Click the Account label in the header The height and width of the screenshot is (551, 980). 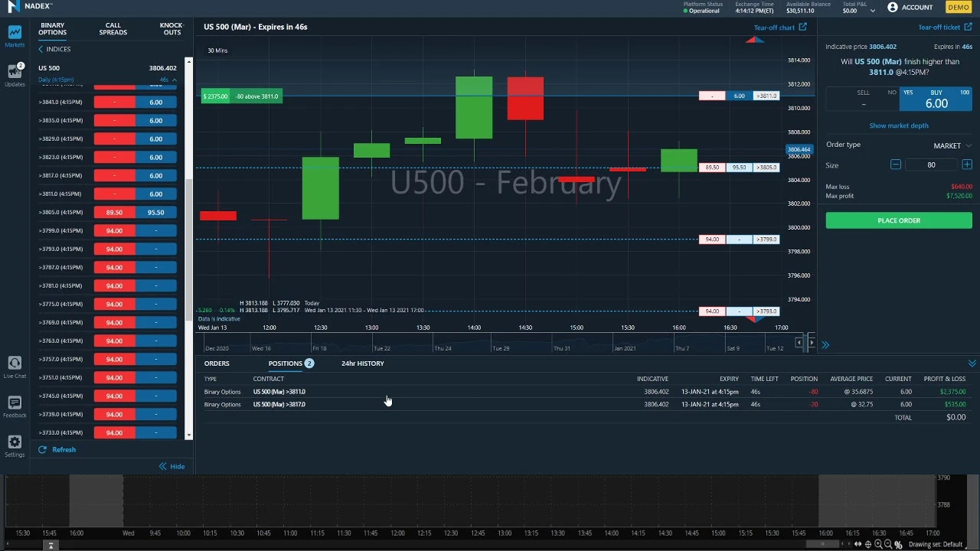coord(917,8)
